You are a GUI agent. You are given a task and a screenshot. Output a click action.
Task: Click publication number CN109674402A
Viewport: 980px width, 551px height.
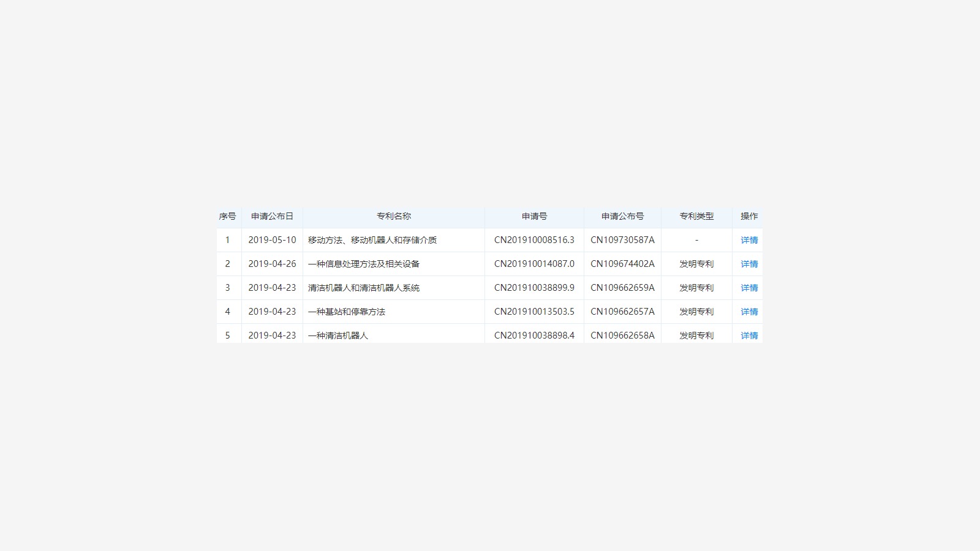pyautogui.click(x=622, y=264)
